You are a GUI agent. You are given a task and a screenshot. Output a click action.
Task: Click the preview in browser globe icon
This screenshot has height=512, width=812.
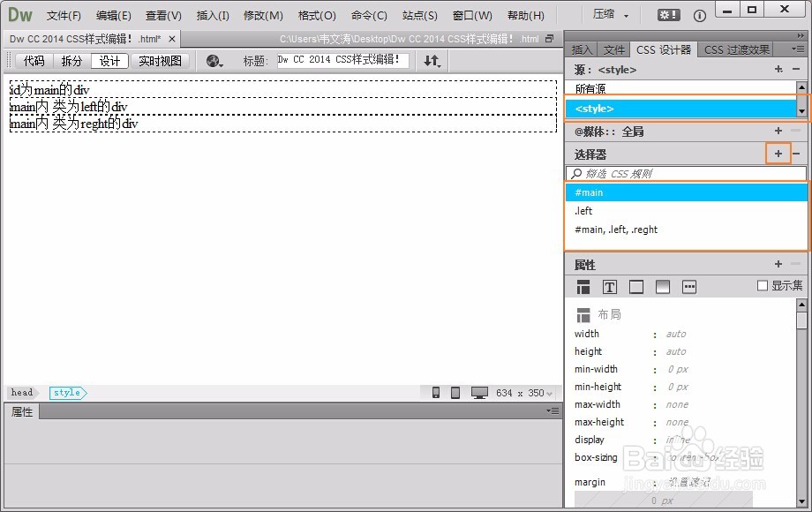coord(214,61)
